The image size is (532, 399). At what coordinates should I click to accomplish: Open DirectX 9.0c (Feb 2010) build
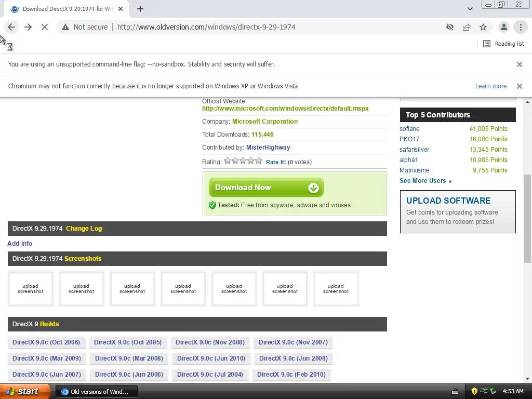click(291, 375)
